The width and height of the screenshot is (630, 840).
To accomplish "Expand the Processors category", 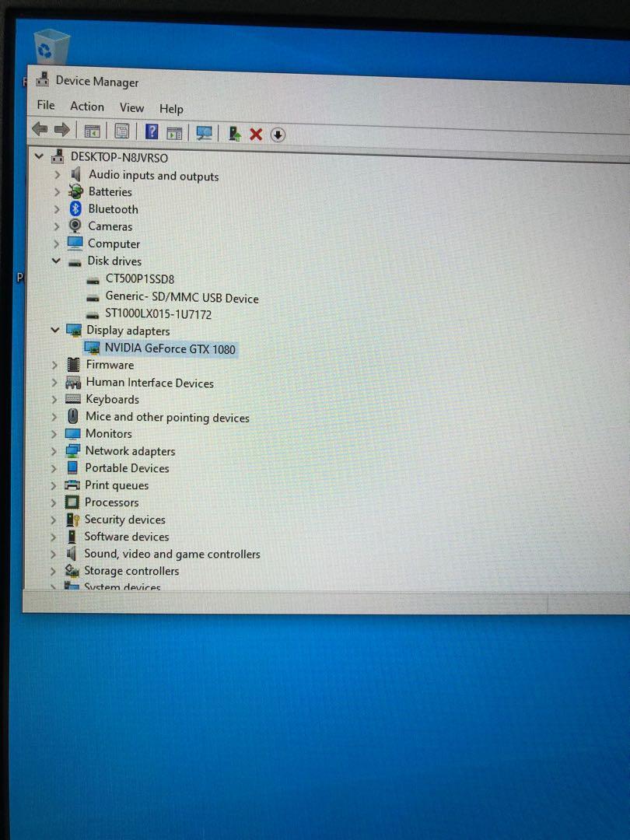I will pos(54,502).
